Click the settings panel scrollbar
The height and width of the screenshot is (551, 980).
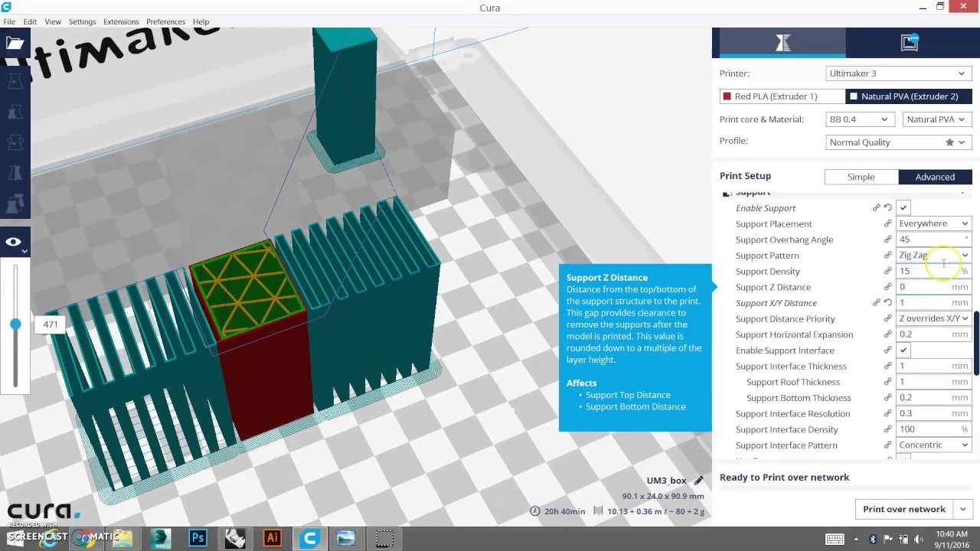pos(977,343)
